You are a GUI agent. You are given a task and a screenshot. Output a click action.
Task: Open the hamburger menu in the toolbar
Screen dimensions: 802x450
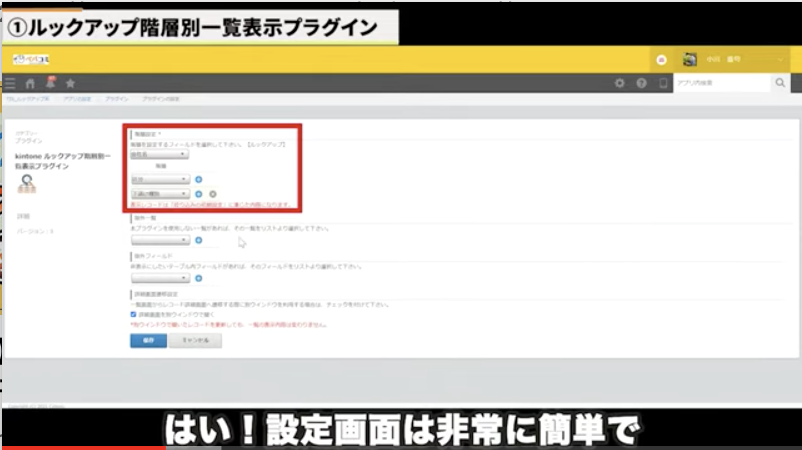[x=10, y=83]
